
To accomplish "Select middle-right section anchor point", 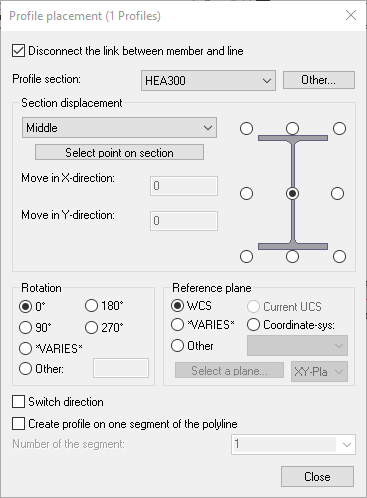I will tap(337, 193).
